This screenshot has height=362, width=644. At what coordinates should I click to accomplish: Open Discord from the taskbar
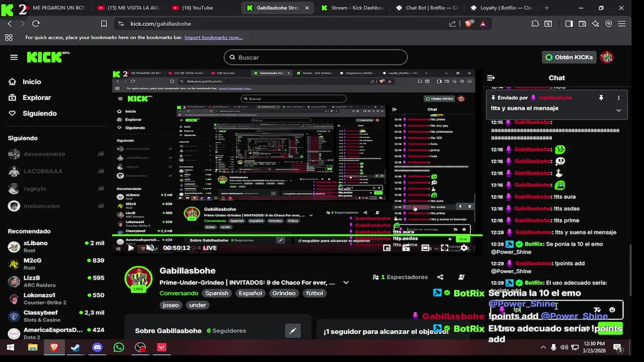(x=97, y=347)
